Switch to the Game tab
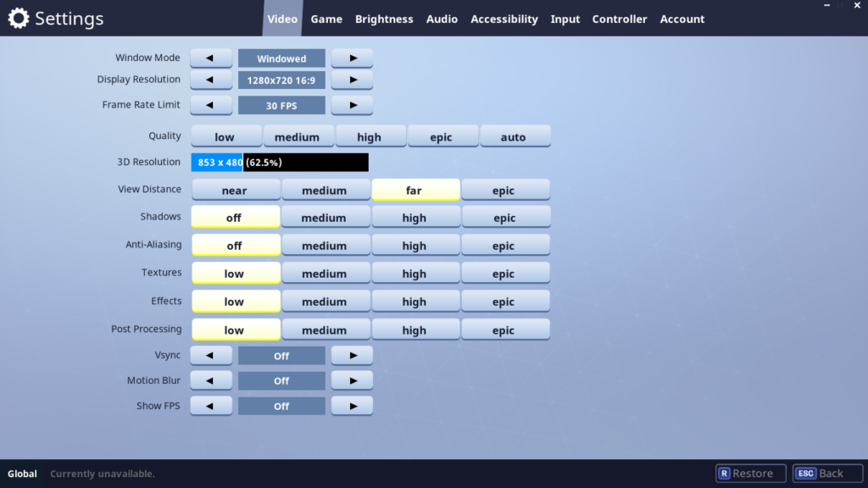868x488 pixels. 326,19
